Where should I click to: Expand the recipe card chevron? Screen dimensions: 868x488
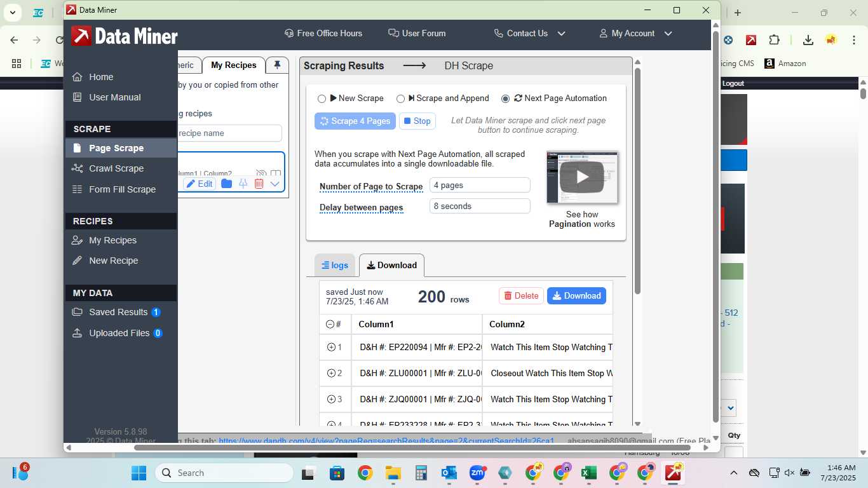pyautogui.click(x=275, y=184)
